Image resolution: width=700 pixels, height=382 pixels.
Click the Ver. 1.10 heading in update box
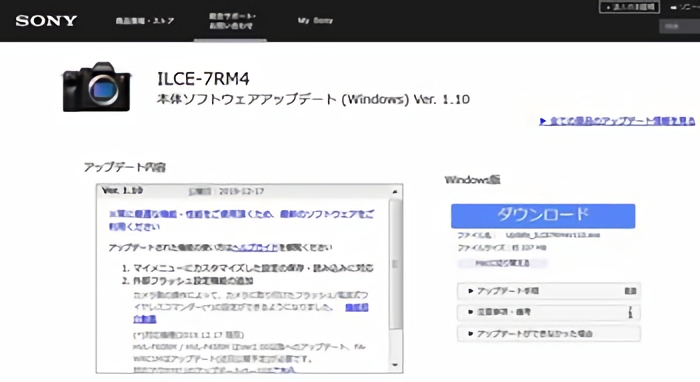tap(122, 191)
